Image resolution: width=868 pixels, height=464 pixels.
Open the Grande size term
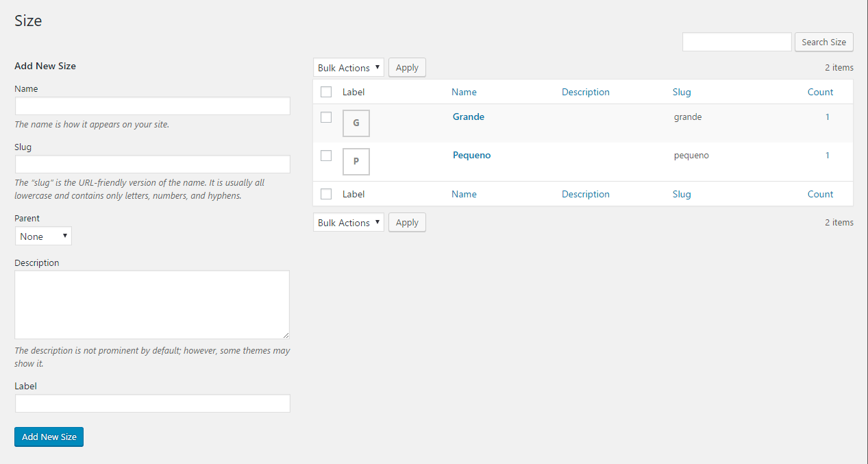point(469,117)
